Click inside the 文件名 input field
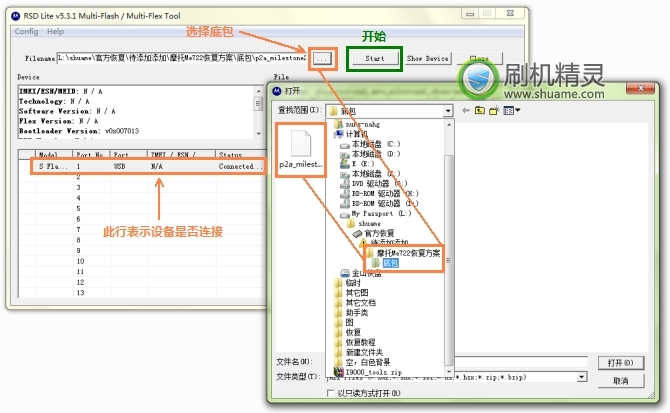 pos(520,362)
